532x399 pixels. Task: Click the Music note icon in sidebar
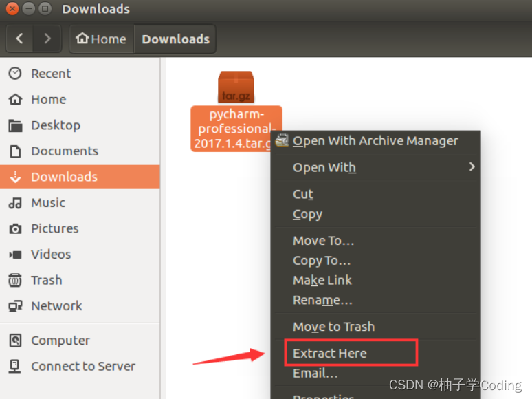coord(15,203)
